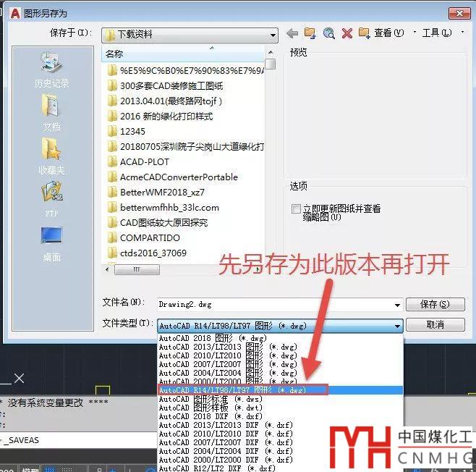The image size is (476, 472).
Task: Select AutoCAD 2018 DXF (*.dxf) option
Action: (280, 416)
